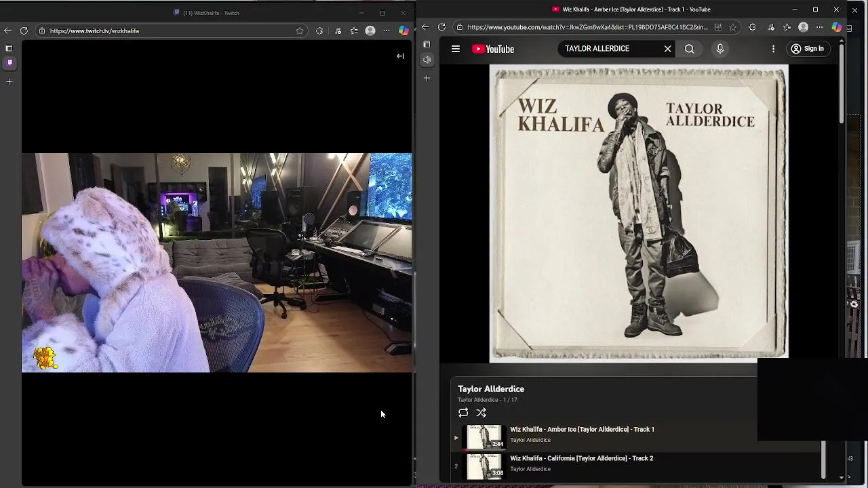Open the Taylor Allderdice playlist title
The image size is (868, 488).
click(x=491, y=389)
